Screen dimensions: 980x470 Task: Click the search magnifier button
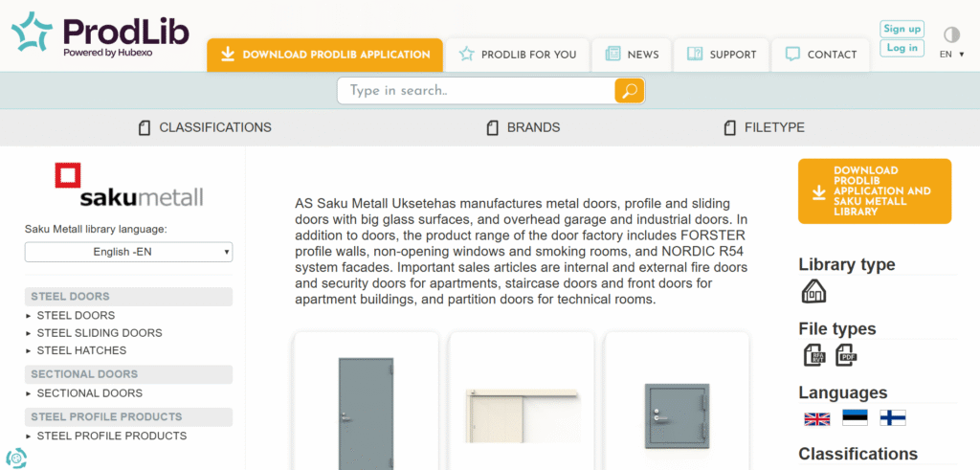click(630, 91)
